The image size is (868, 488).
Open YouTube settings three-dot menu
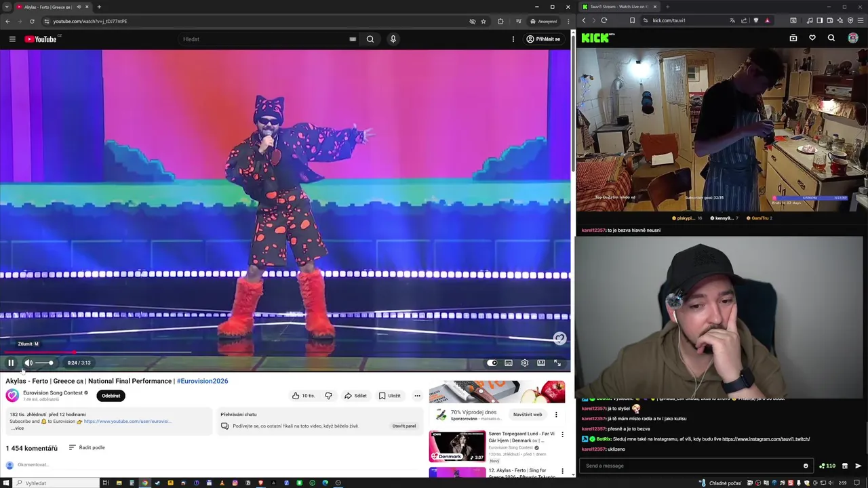click(513, 39)
